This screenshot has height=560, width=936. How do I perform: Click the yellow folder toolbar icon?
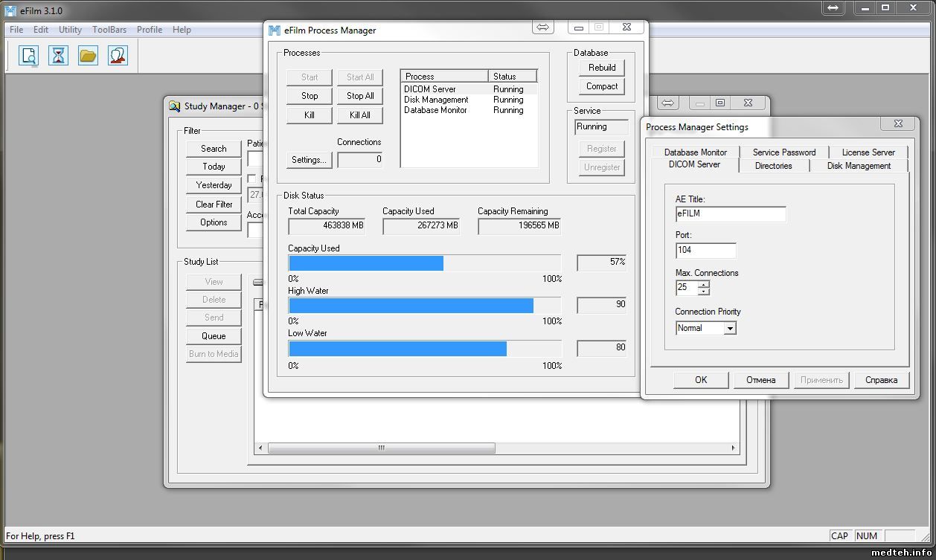(x=88, y=56)
